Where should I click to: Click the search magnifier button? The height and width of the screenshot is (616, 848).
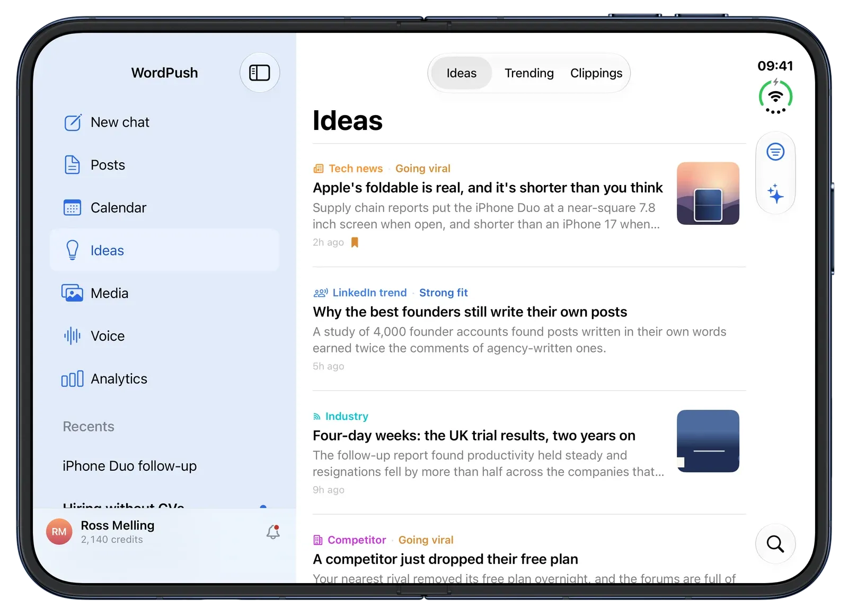pos(775,544)
